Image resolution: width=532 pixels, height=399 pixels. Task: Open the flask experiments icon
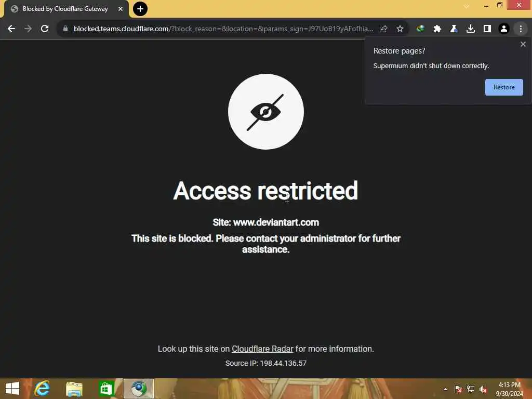454,29
